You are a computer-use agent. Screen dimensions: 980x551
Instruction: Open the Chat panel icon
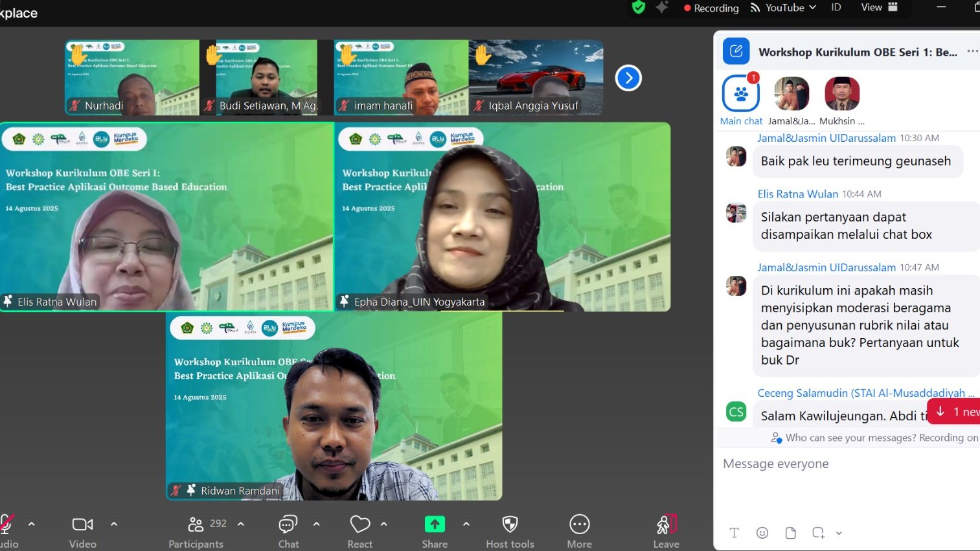[288, 524]
